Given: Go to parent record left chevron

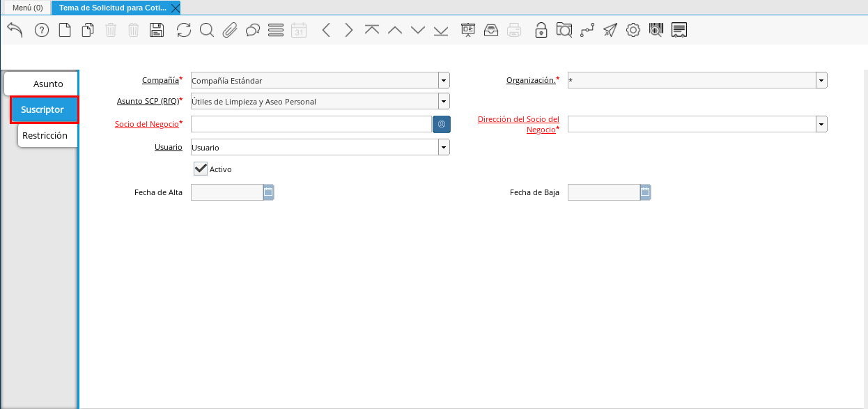Looking at the screenshot, I should (x=325, y=30).
